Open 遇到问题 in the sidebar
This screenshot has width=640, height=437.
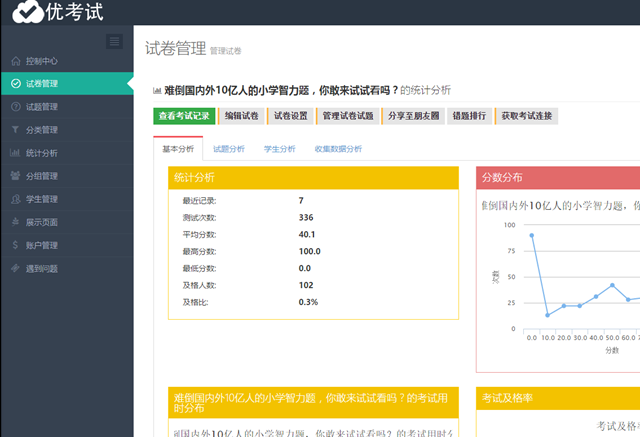point(67,268)
